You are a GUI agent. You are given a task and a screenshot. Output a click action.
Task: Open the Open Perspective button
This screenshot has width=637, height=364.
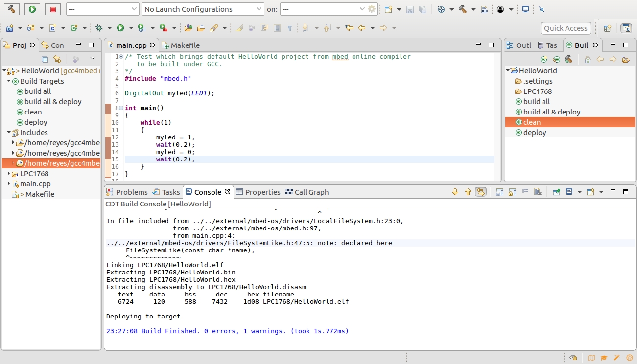tap(607, 28)
